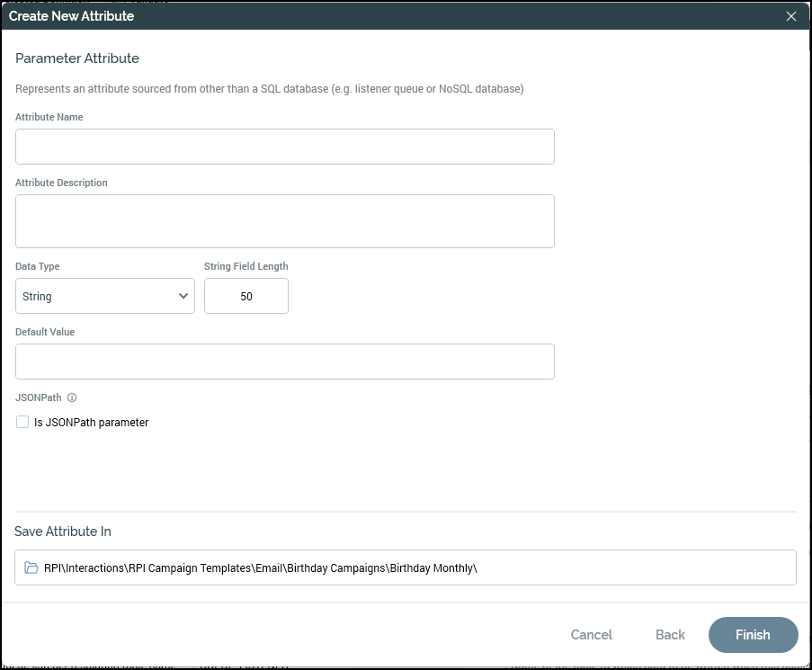Screen dimensions: 812x670
Task: Focus the Attribute Description text area
Action: pyautogui.click(x=284, y=221)
